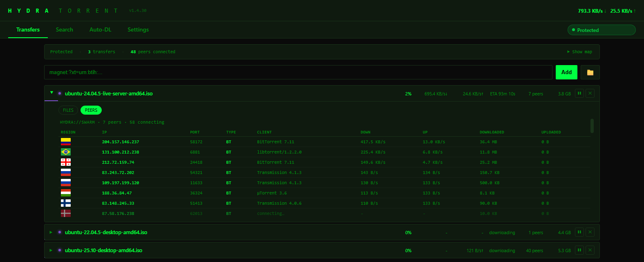
Task: Click status dot of ubuntu-25.10-desktop torrent
Action: point(60,250)
